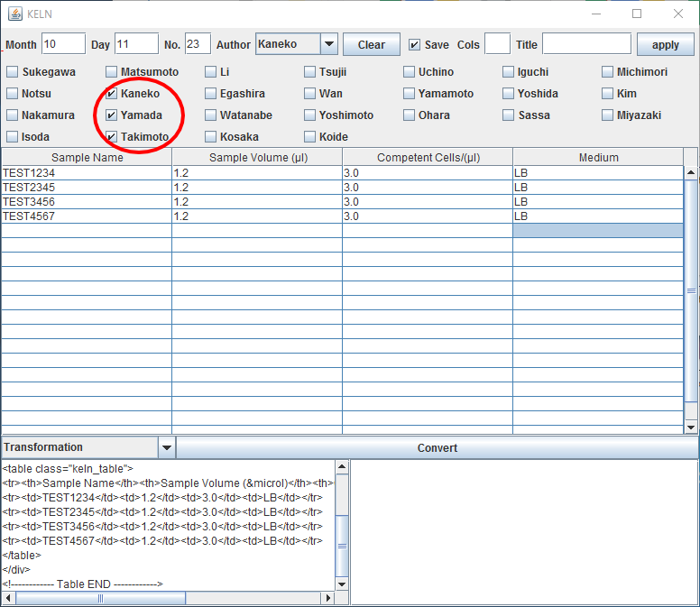Check the Sukegawa checkbox

click(13, 72)
